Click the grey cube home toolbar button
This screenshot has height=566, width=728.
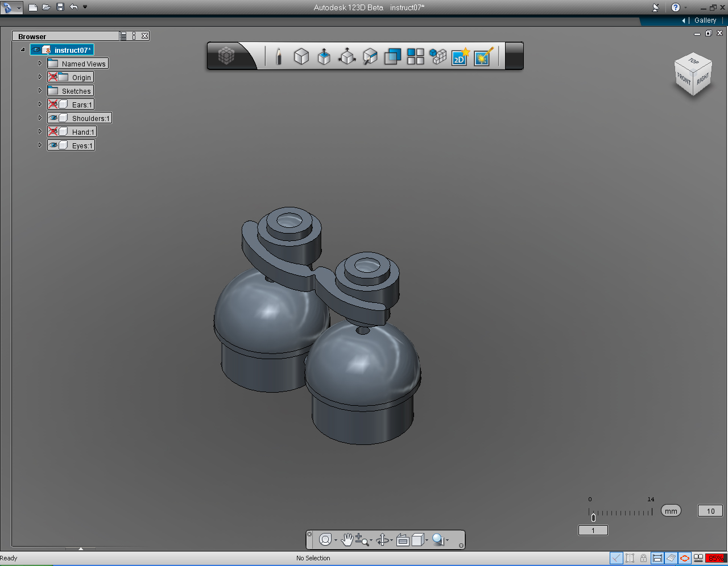[226, 56]
